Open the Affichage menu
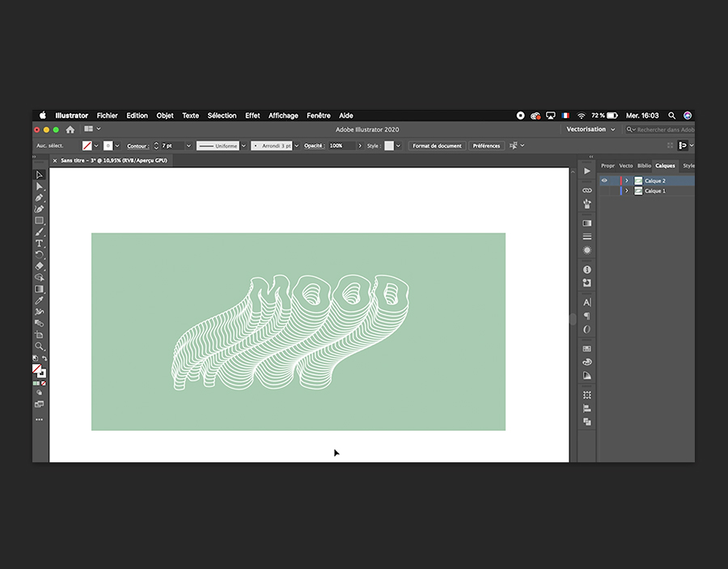 coord(283,116)
